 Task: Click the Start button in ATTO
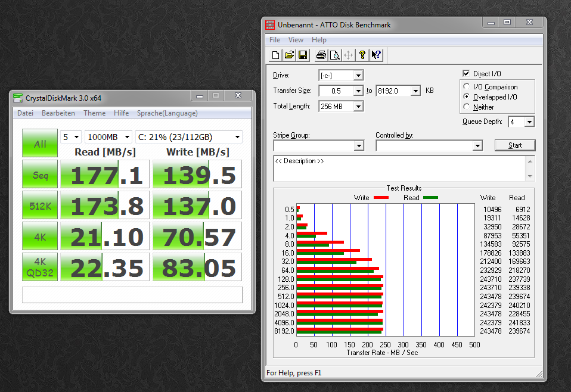515,145
